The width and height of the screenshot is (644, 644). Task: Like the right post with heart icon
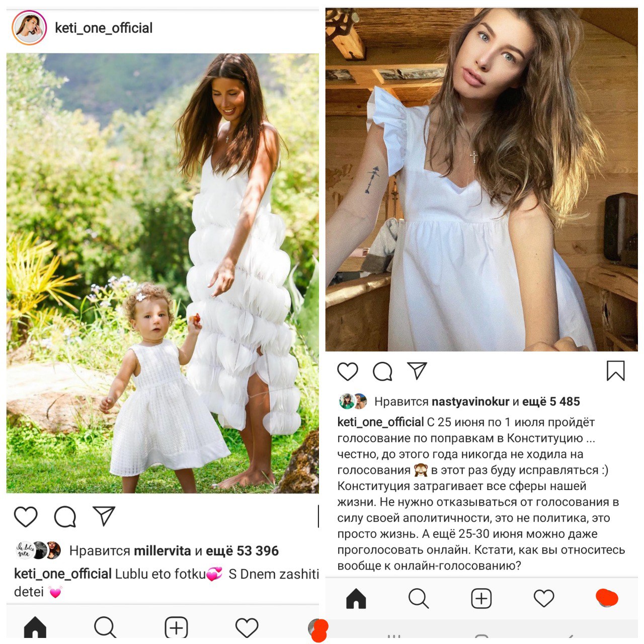348,372
